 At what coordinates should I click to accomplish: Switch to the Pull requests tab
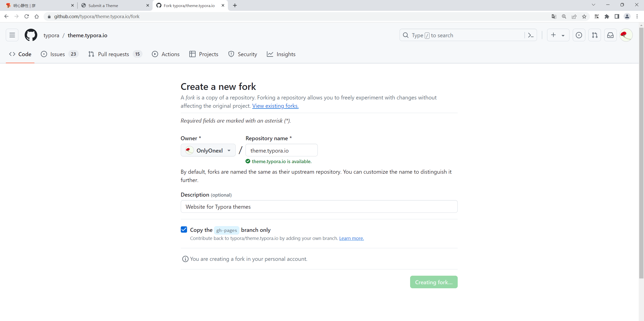pyautogui.click(x=115, y=54)
